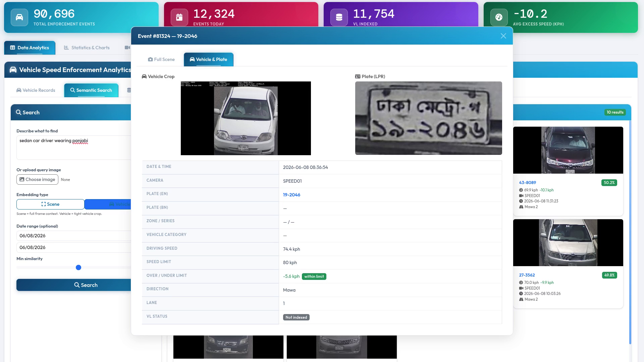Choose the Vehicle embedding type
Viewport: 644px width, 362px height.
tap(108, 204)
